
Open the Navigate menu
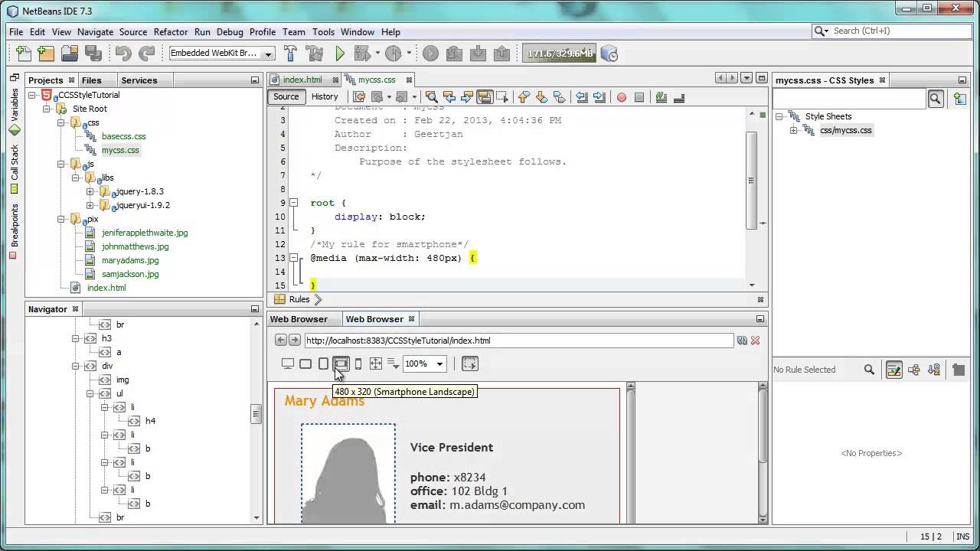[95, 32]
